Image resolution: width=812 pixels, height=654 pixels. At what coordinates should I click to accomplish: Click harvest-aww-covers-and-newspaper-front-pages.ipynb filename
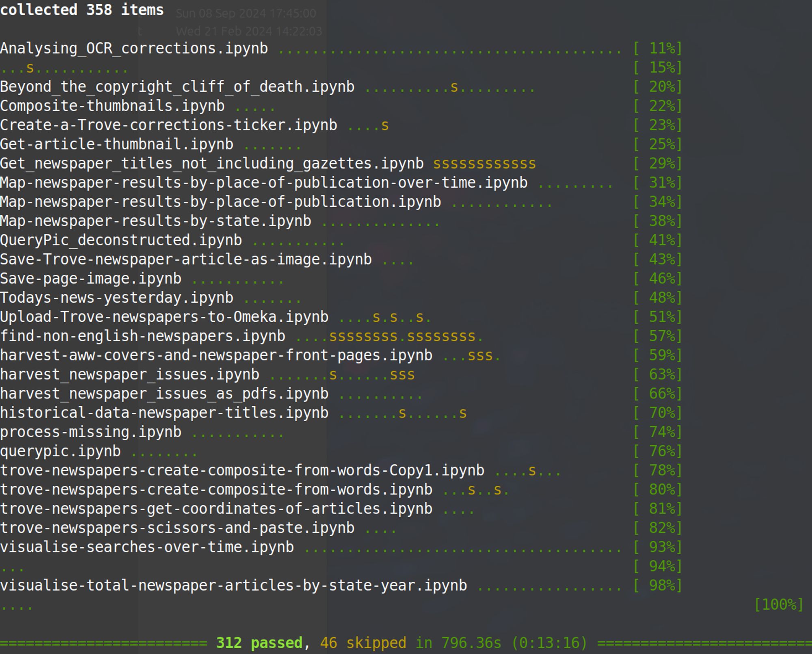tap(216, 355)
